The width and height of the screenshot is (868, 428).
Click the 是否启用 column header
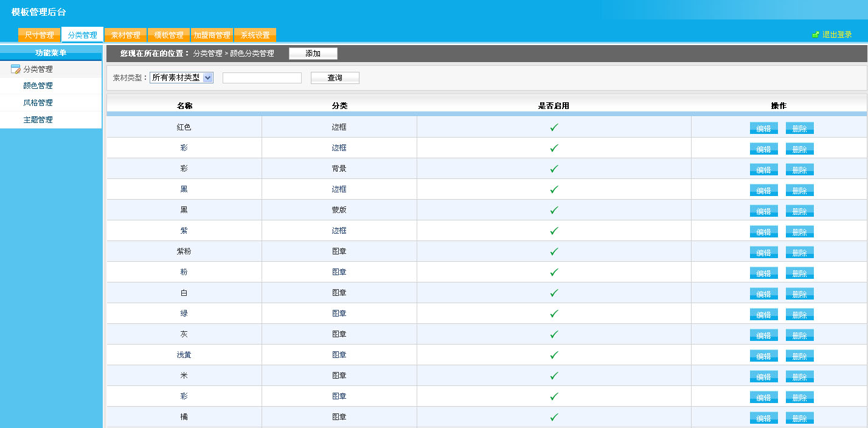coord(554,106)
